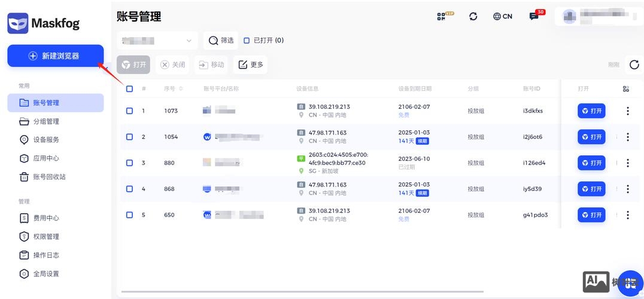Click the reload icon beside table
This screenshot has height=299, width=644.
tap(634, 65)
